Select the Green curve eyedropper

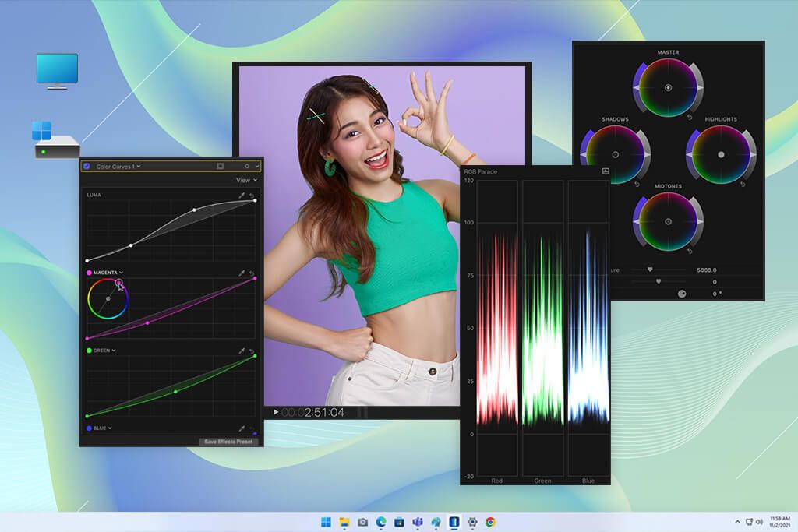click(241, 351)
